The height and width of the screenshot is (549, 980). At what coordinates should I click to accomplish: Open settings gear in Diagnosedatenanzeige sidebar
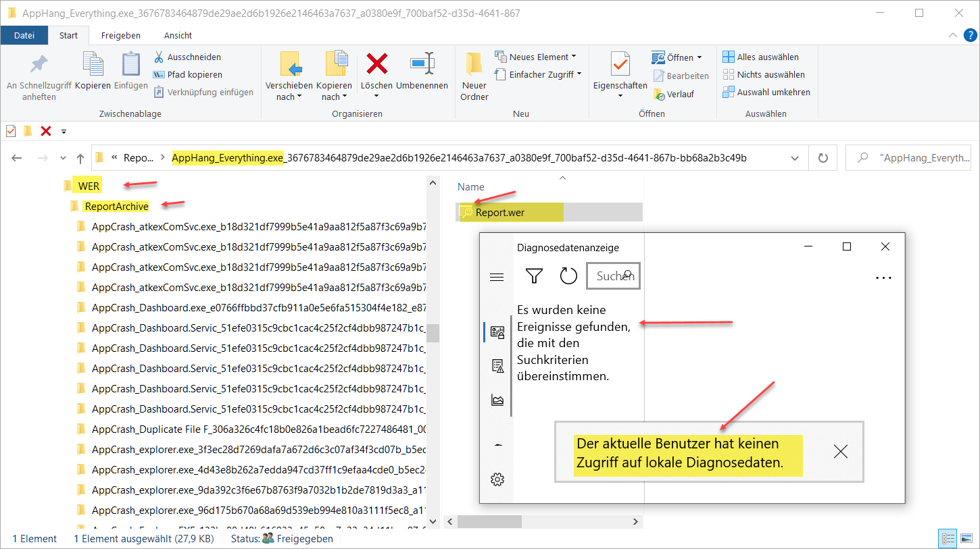click(x=497, y=479)
